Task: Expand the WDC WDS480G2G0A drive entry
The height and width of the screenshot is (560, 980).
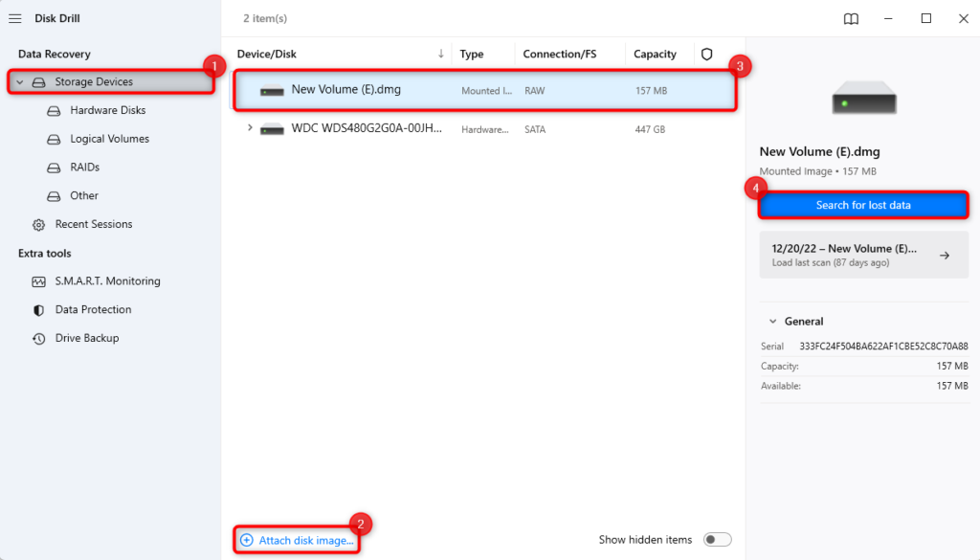Action: (250, 125)
